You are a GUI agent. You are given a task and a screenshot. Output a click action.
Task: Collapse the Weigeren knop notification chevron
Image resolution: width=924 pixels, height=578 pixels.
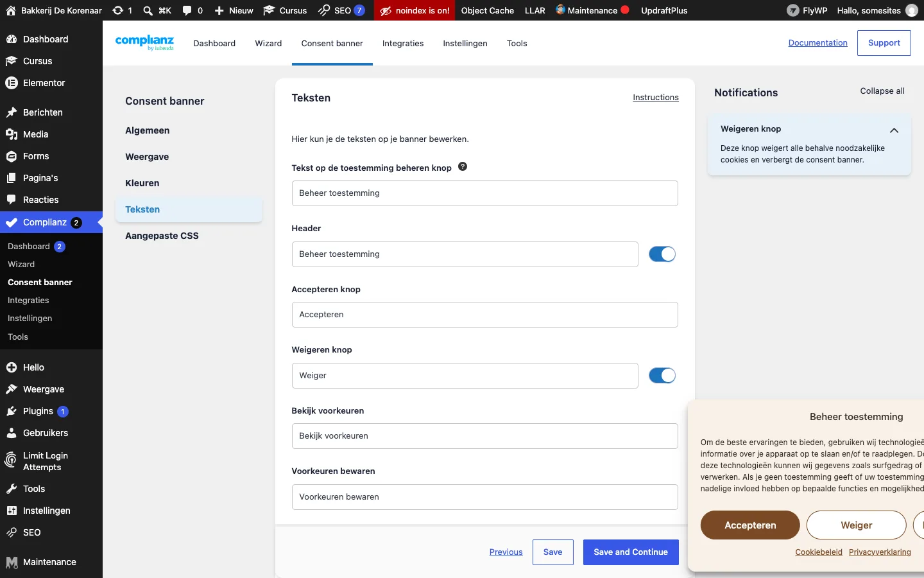coord(894,130)
